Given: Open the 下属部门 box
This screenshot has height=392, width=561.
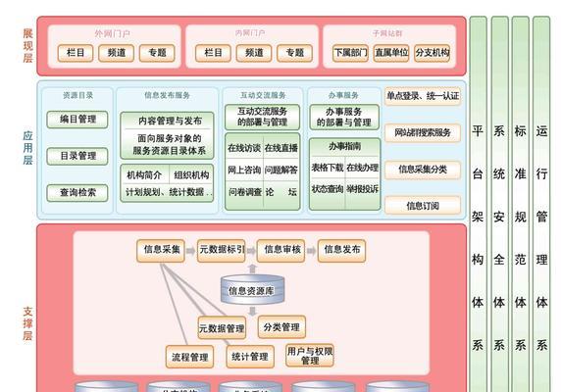Looking at the screenshot, I should pyautogui.click(x=350, y=53).
